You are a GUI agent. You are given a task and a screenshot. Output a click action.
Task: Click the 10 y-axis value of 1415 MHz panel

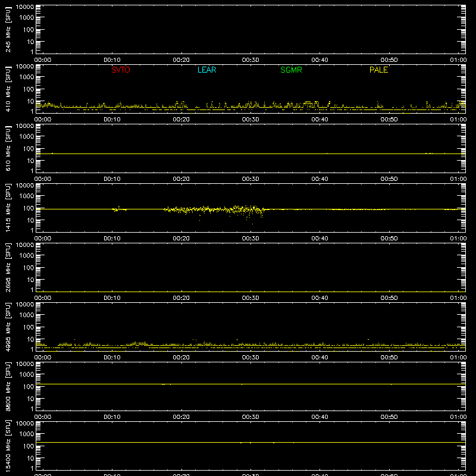coord(30,220)
